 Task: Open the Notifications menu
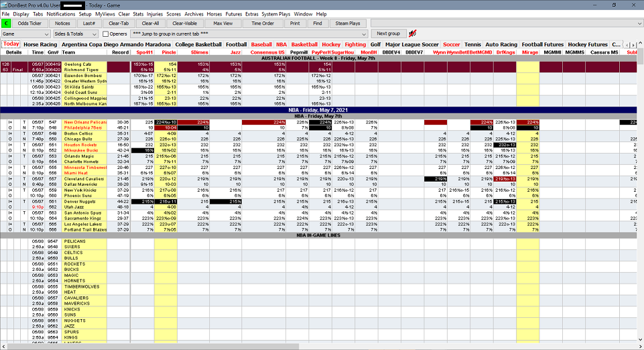(61, 14)
